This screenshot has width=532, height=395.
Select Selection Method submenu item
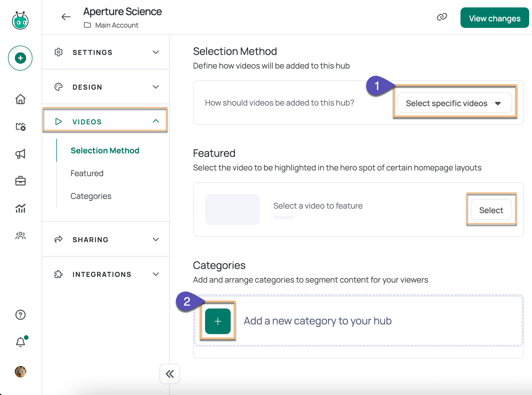click(x=105, y=151)
